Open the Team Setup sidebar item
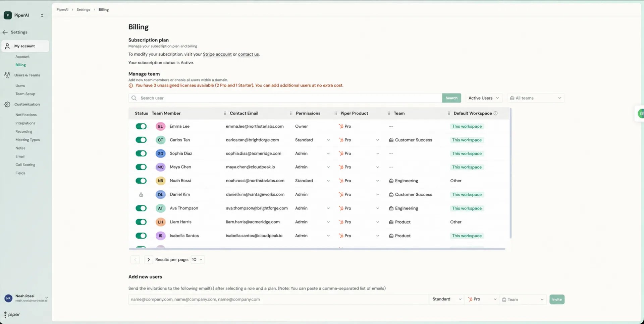The width and height of the screenshot is (644, 324). (x=25, y=94)
